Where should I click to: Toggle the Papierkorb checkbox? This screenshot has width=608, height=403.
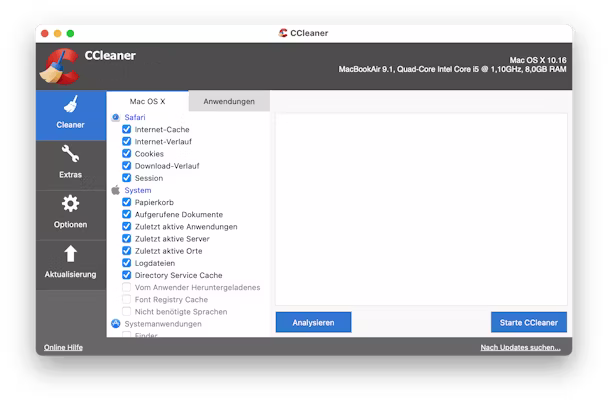click(x=127, y=202)
